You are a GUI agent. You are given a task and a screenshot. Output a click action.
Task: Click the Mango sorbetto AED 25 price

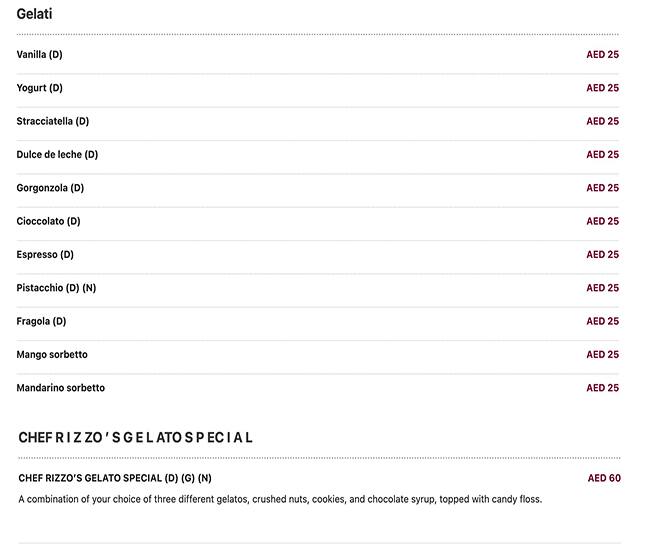pos(602,355)
